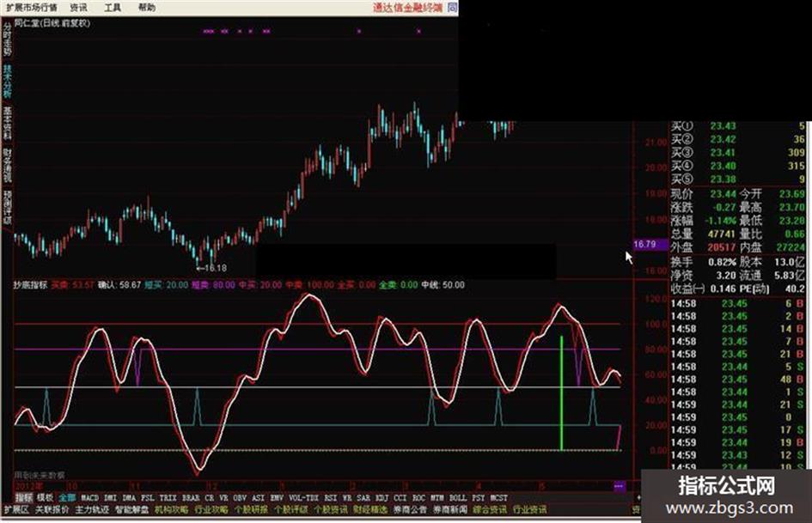Select the 分时走势 sidebar tab
Viewport: 812px width, 523px height.
click(x=7, y=40)
